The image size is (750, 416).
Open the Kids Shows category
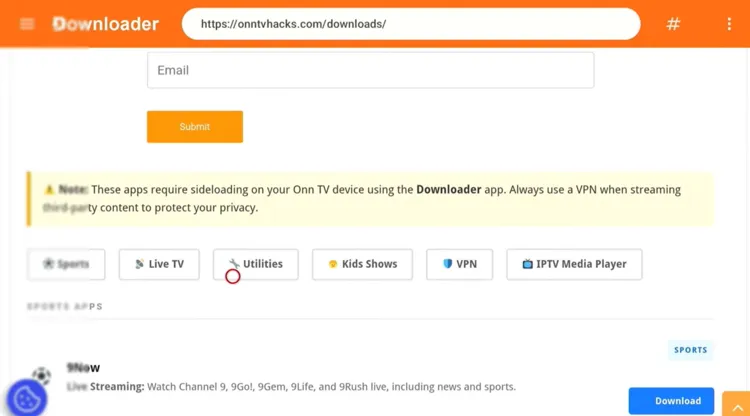click(363, 264)
